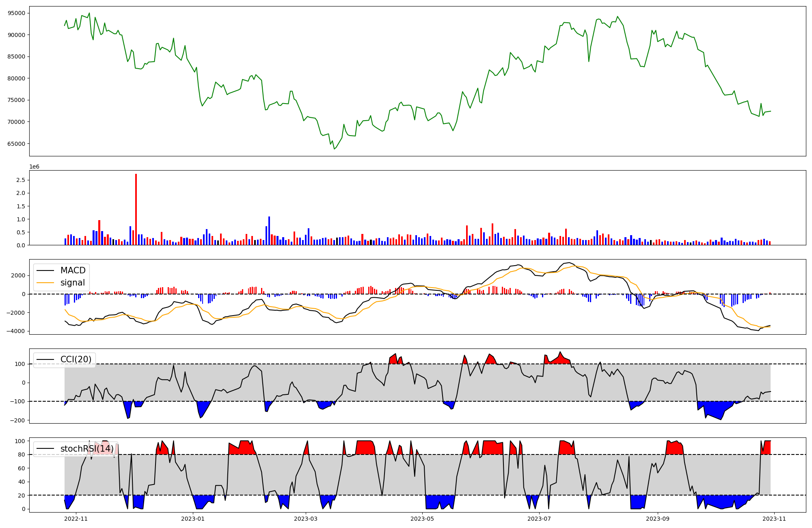Click the -200 CCI axis tick label
Screen dimensions: 812x528
point(18,420)
